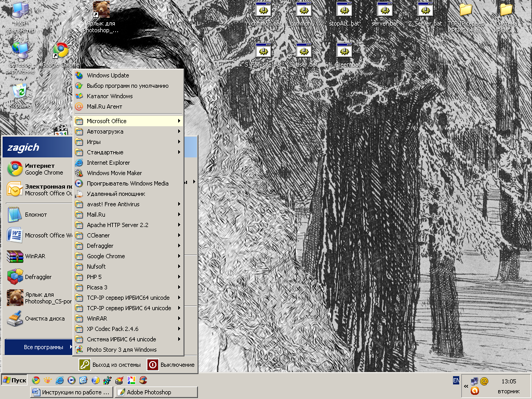Expand the Mail.Ru programs folder
532x399 pixels.
pos(128,215)
